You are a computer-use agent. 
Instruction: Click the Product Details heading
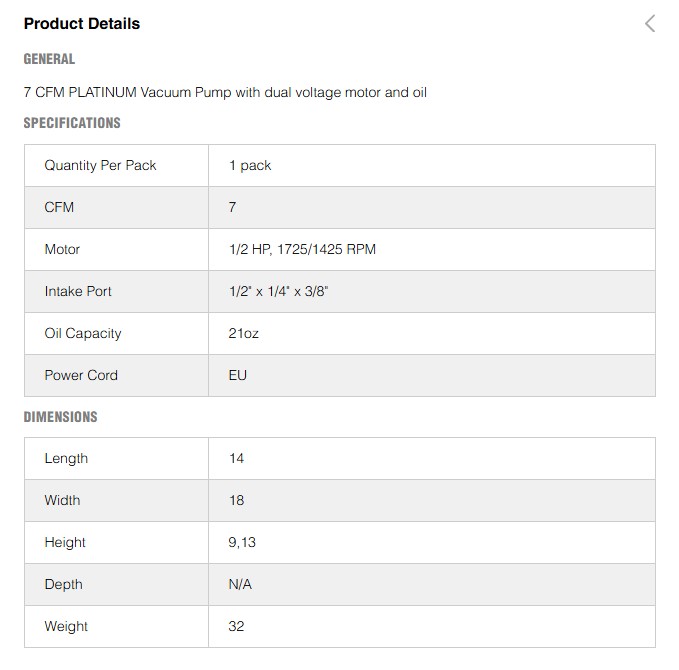coord(82,24)
